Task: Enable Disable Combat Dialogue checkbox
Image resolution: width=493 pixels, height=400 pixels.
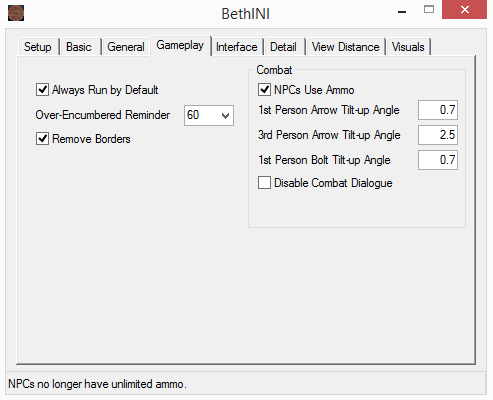Action: (264, 183)
